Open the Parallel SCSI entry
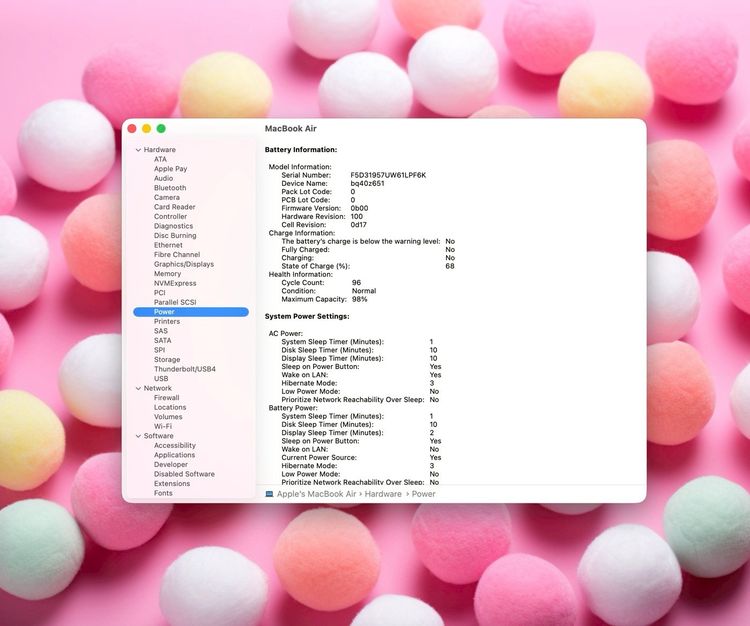The height and width of the screenshot is (626, 750). [x=175, y=302]
